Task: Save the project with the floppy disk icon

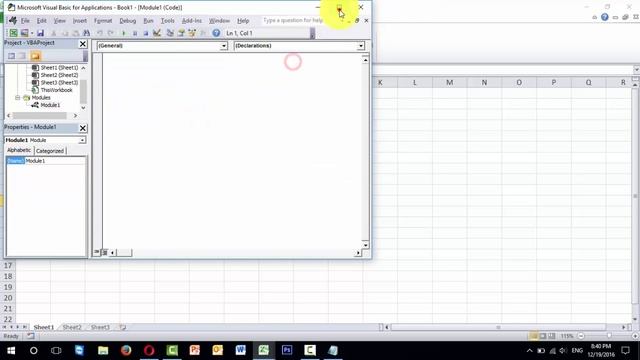Action: click(x=40, y=33)
